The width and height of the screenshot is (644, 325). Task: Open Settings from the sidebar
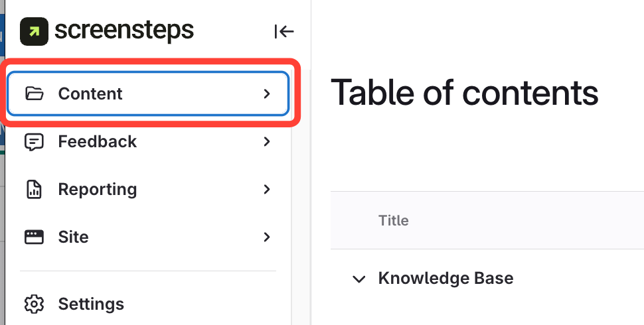(91, 304)
